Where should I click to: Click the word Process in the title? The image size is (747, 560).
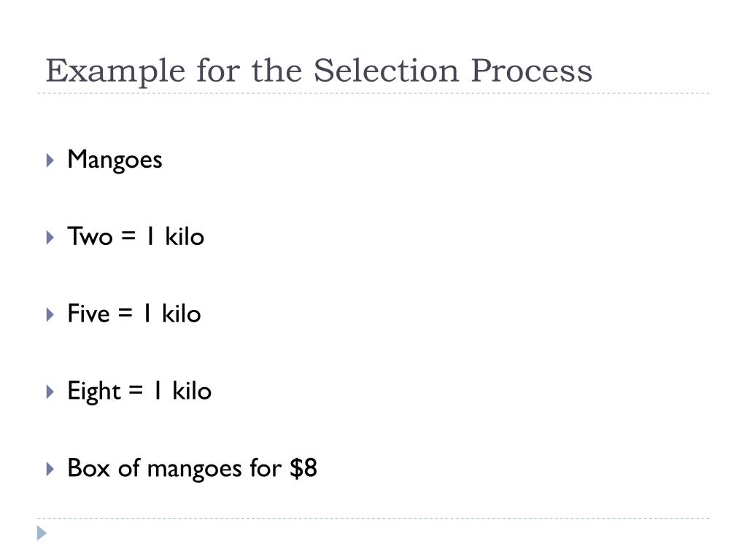tap(532, 71)
